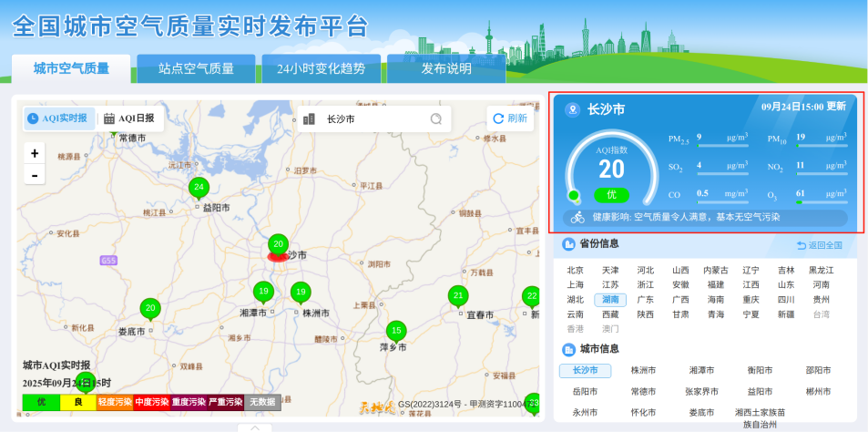The height and width of the screenshot is (432, 868).
Task: Click the 宜春市 AQI marker showing 21
Action: [x=458, y=296]
